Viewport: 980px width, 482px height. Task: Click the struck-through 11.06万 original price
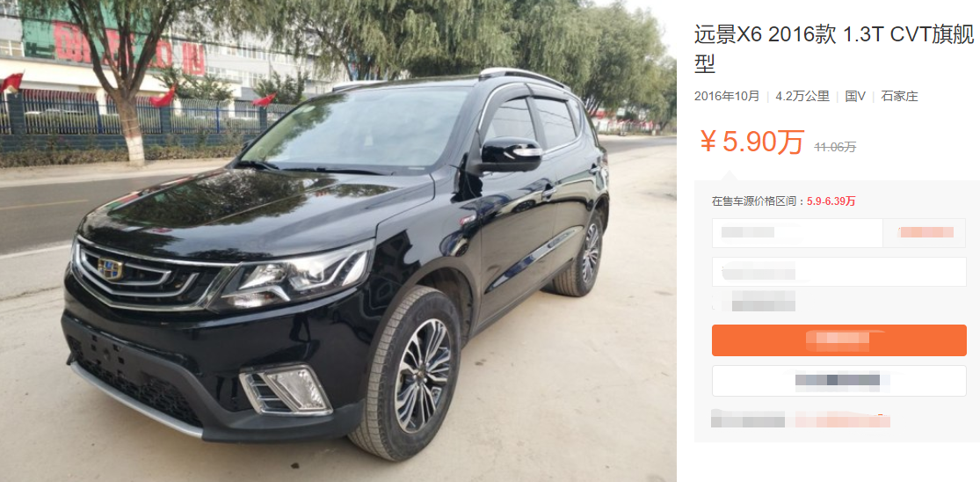pos(835,147)
